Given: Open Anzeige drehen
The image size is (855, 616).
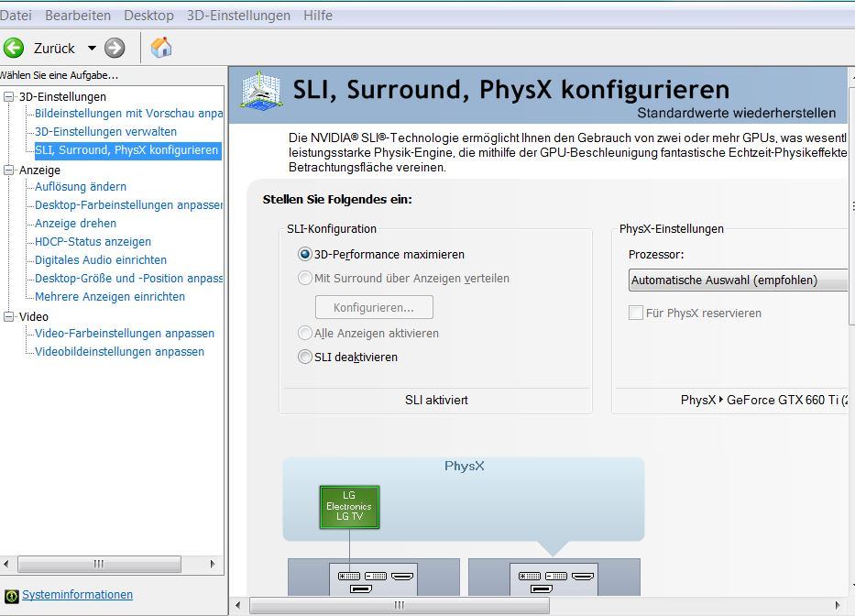Looking at the screenshot, I should click(76, 223).
